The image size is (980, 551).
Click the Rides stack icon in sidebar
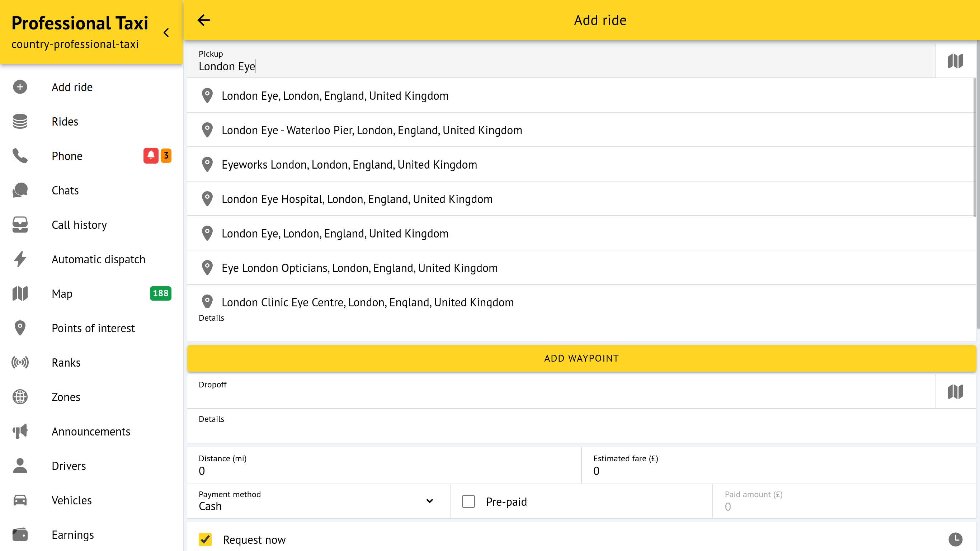click(x=20, y=121)
